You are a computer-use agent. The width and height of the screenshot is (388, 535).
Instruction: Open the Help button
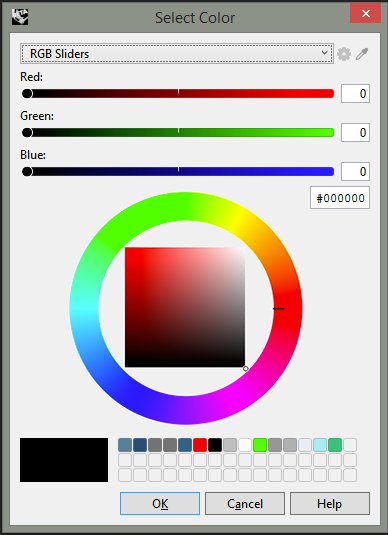(330, 503)
